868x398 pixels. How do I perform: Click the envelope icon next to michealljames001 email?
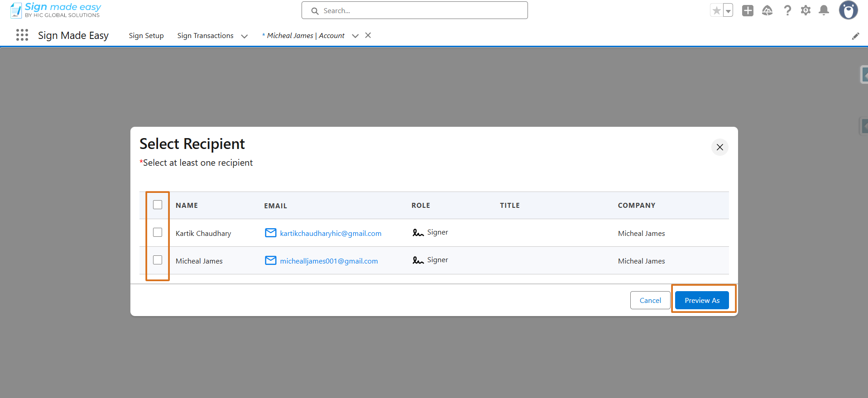271,260
